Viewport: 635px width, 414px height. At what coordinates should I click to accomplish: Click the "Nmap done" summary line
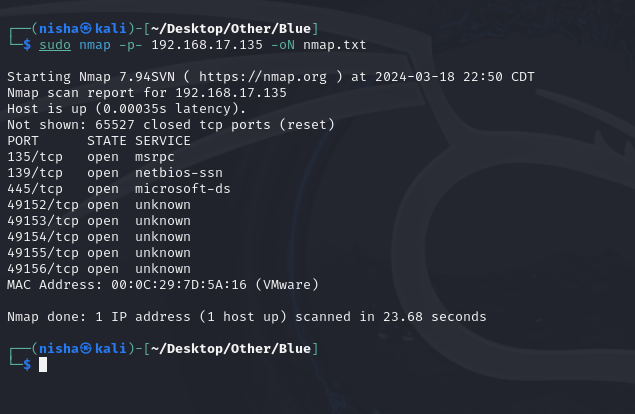click(x=246, y=317)
